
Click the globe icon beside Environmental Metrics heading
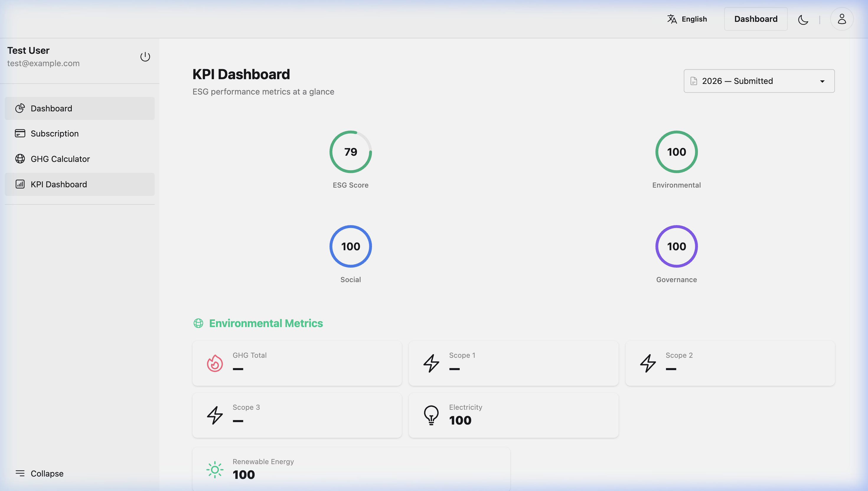point(198,323)
